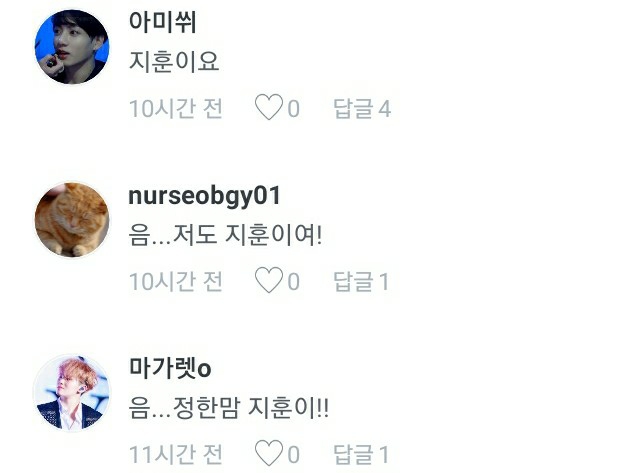Tap the heart on 마가렛o's comment
This screenshot has width=630, height=473.
(x=268, y=453)
